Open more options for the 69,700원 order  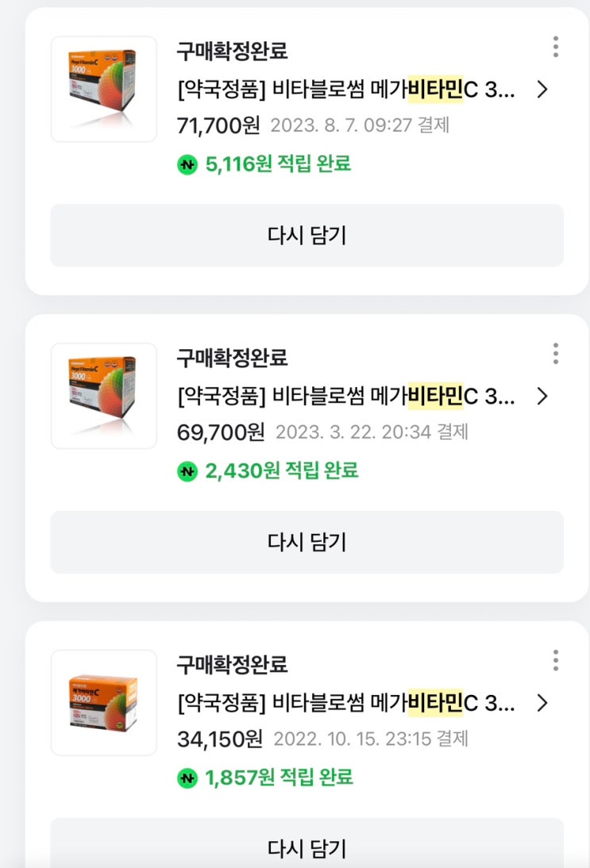tap(556, 354)
